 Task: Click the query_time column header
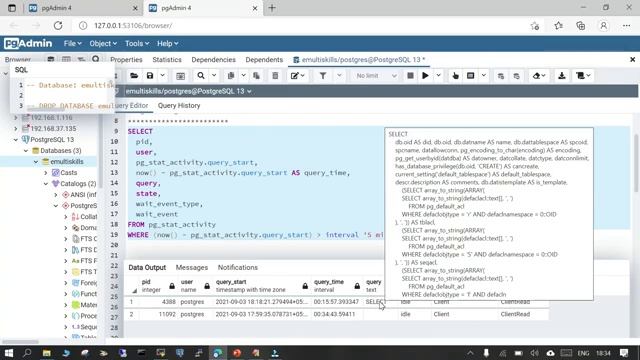pos(337,286)
